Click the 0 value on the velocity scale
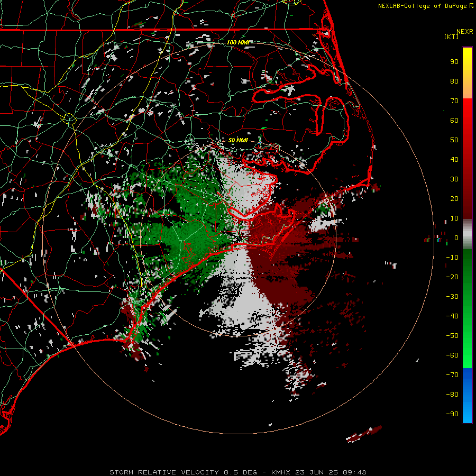The image size is (476, 476). tap(456, 238)
